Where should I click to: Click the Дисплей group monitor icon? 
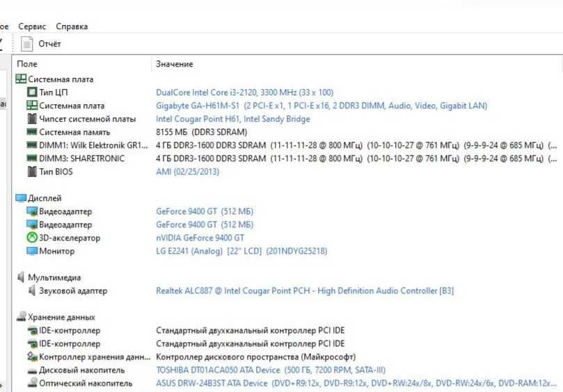click(21, 198)
